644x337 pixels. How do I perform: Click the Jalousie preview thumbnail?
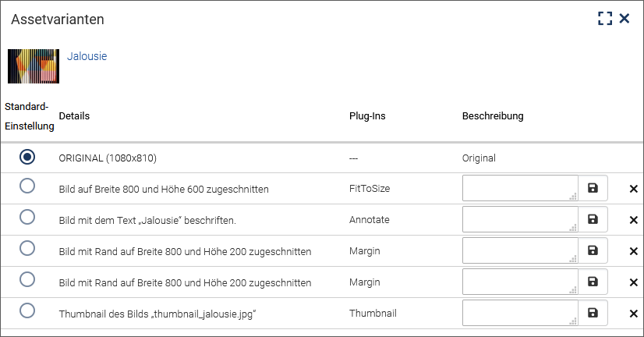34,66
